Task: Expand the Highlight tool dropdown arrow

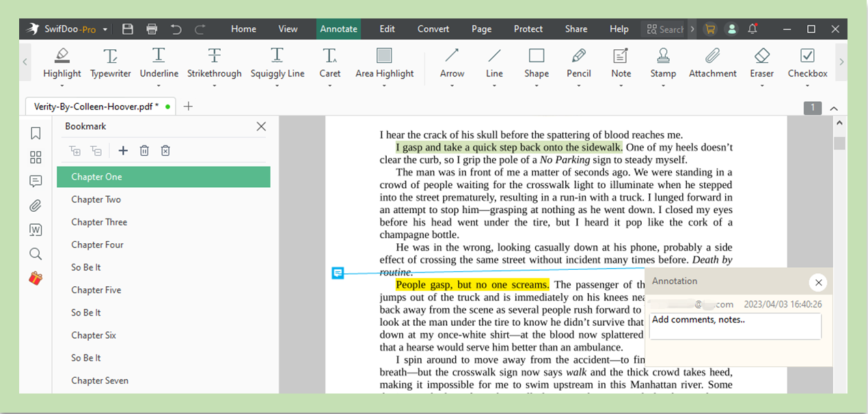Action: click(x=62, y=85)
